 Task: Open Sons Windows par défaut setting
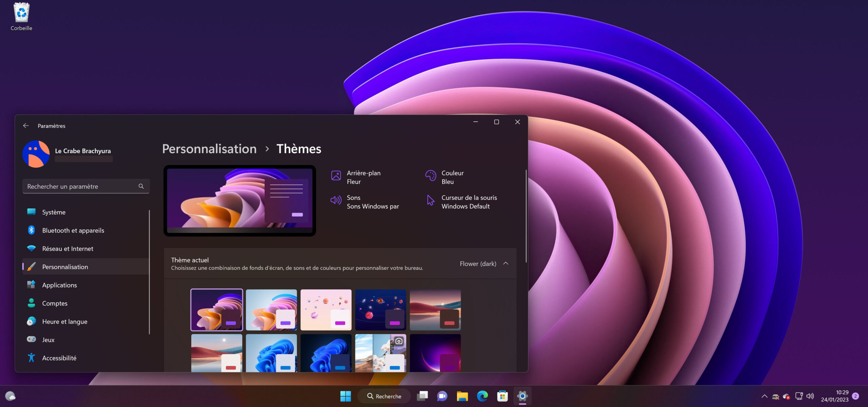click(x=365, y=202)
